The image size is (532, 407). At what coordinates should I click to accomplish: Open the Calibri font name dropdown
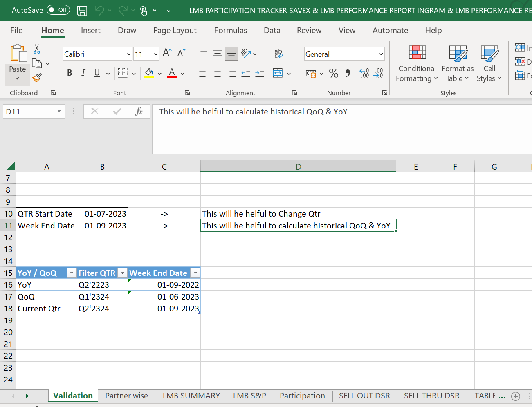[129, 54]
